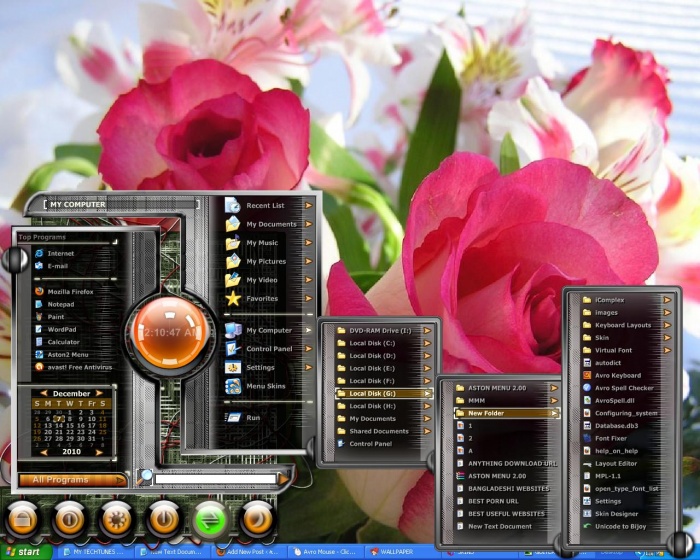Choose Control Panel in the drive submenu
The width and height of the screenshot is (700, 560).
coord(384,443)
